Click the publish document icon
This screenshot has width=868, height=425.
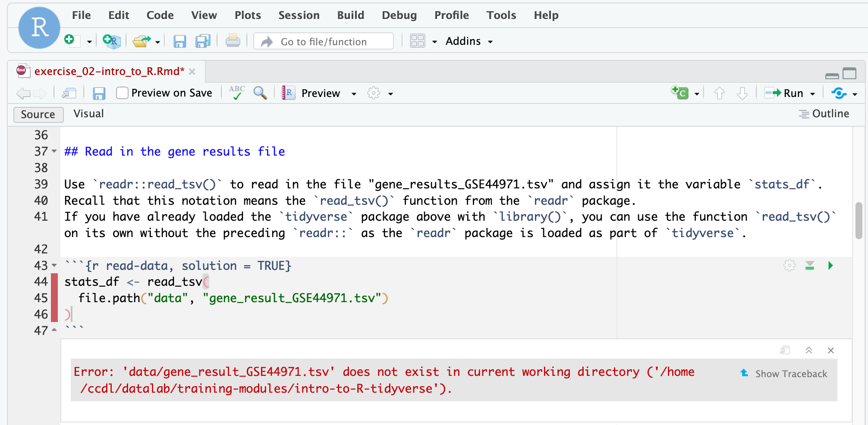[x=839, y=93]
